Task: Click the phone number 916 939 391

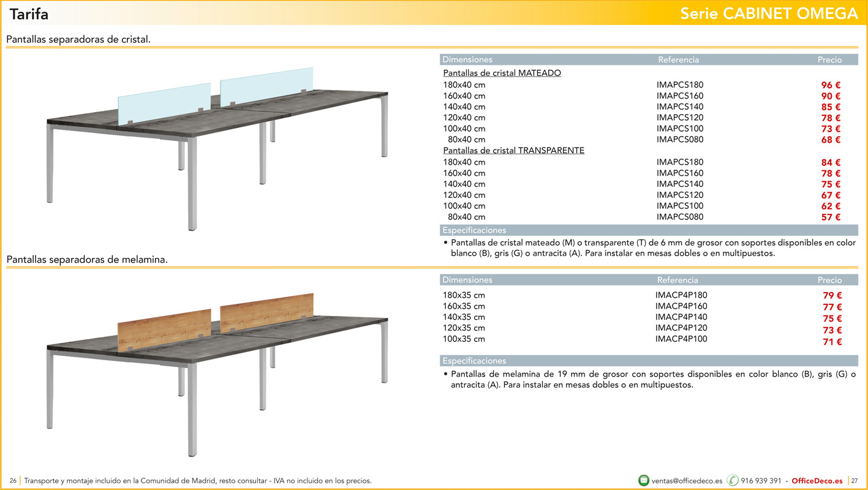Action: [761, 481]
